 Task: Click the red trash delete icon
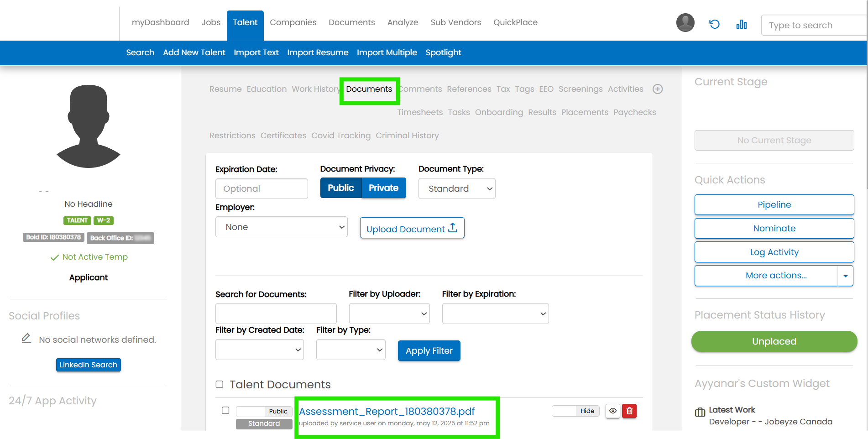click(x=629, y=411)
